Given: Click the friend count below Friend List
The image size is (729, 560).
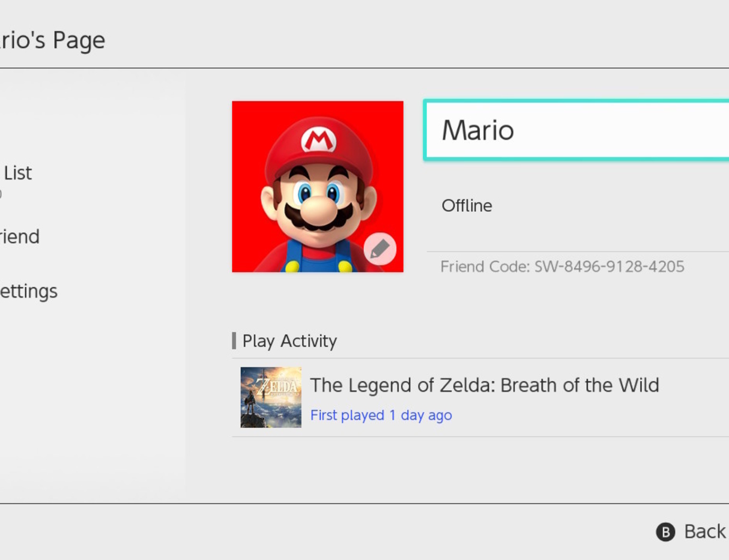Looking at the screenshot, I should (1, 194).
